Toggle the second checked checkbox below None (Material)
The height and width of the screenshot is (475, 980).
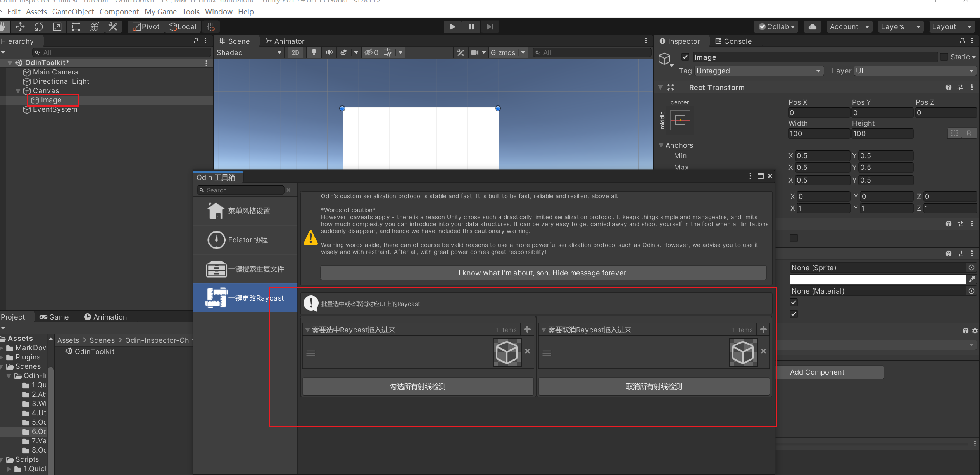(794, 314)
